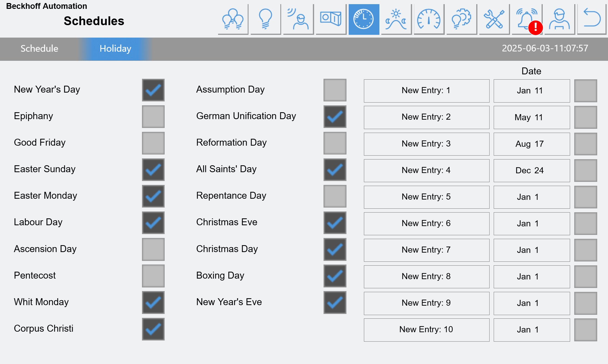The height and width of the screenshot is (364, 608).
Task: Edit the New Entry: 2 name field
Action: coord(426,117)
